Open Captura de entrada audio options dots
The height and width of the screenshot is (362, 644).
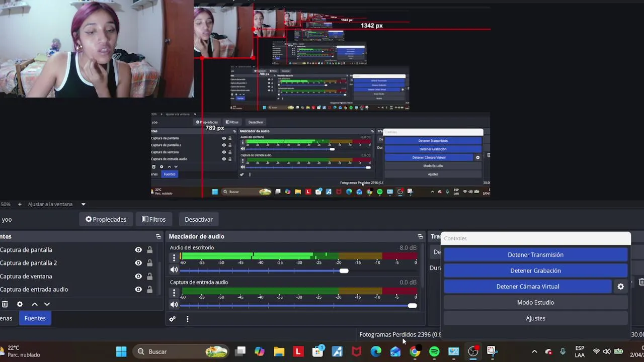point(174,293)
